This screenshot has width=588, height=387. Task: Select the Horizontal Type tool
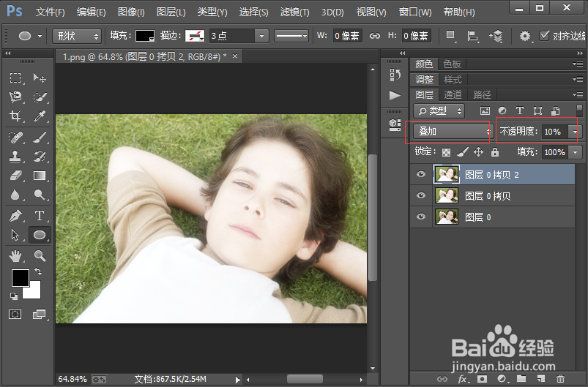40,216
